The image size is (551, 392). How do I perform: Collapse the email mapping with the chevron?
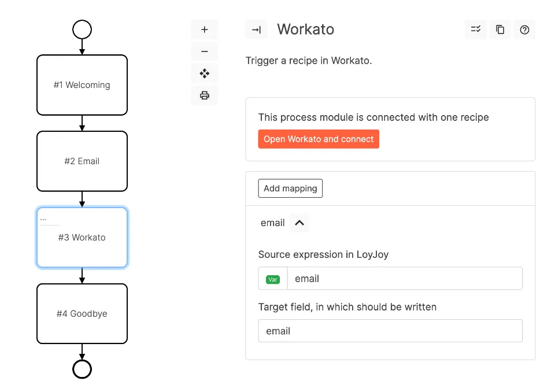click(299, 223)
